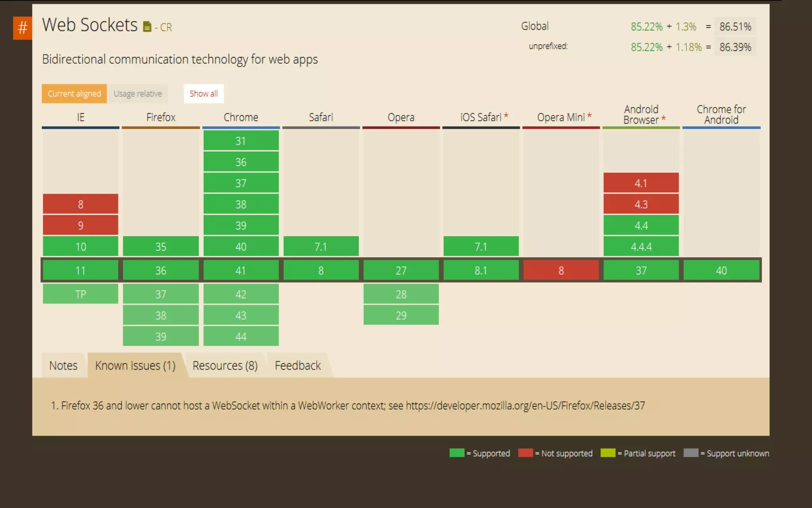Select the Current aligned view
Viewport: 812px width, 508px height.
(x=74, y=94)
